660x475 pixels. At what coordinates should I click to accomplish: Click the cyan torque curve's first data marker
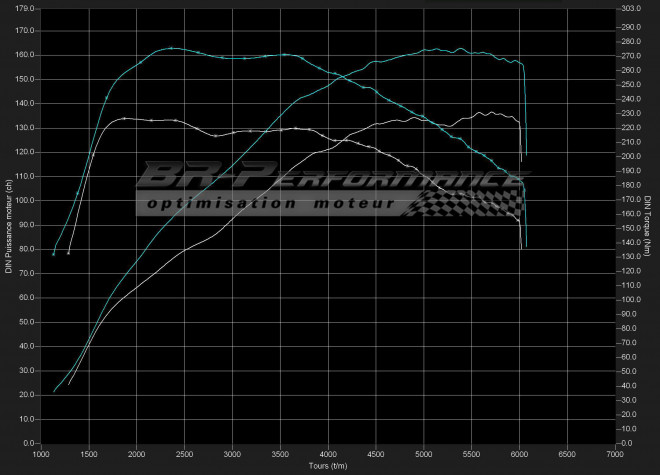tap(54, 254)
